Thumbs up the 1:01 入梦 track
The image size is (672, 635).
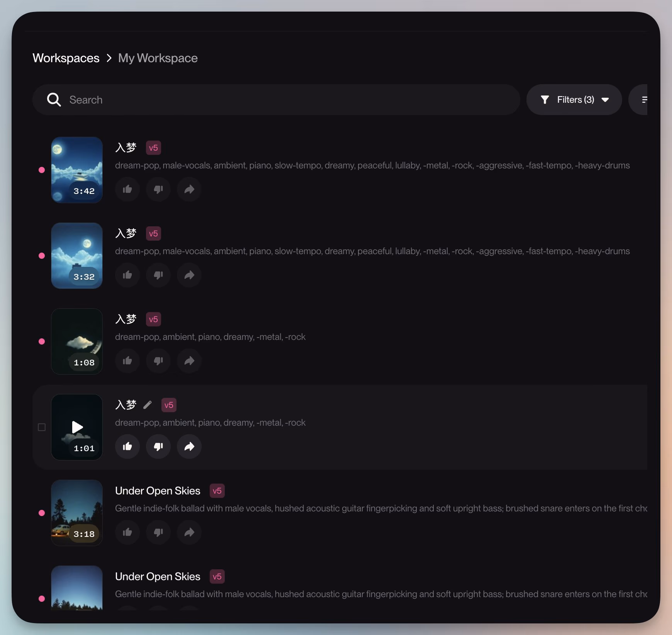127,447
